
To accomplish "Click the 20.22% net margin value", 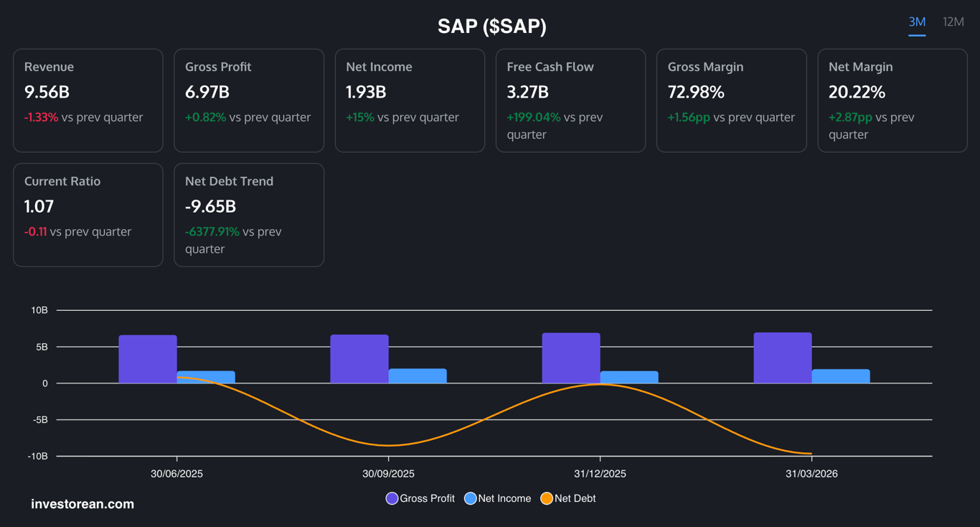I will click(857, 92).
